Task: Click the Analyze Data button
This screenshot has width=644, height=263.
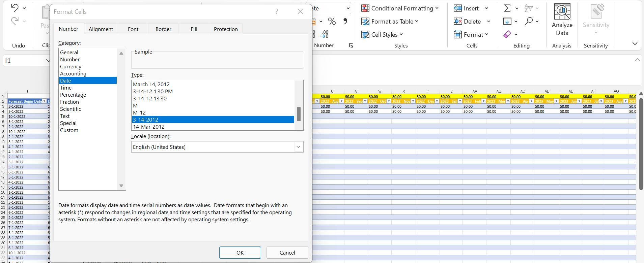Action: click(x=562, y=20)
